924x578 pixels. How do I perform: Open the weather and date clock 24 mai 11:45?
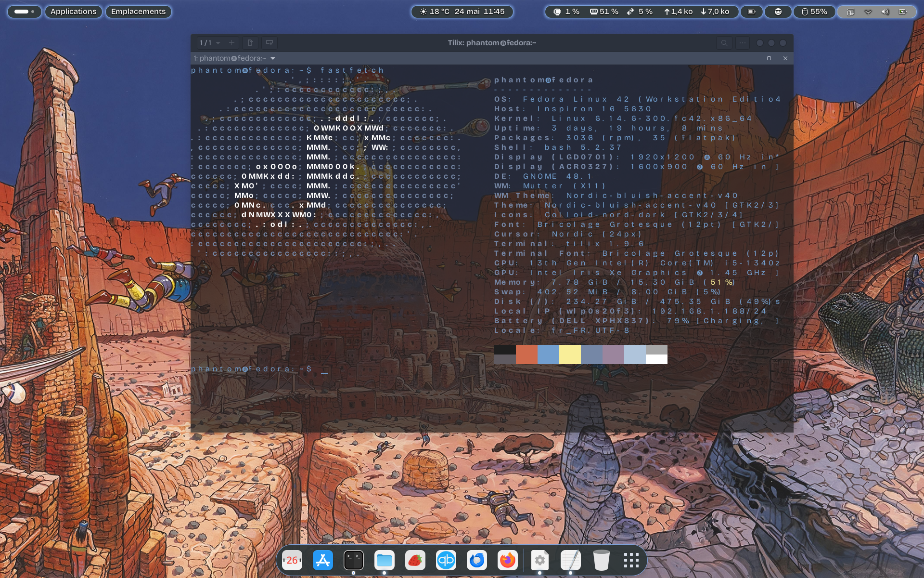point(462,12)
